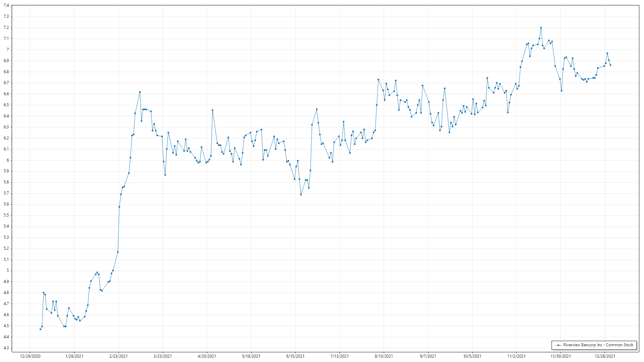Click the highest data point near 7.2

coord(541,28)
